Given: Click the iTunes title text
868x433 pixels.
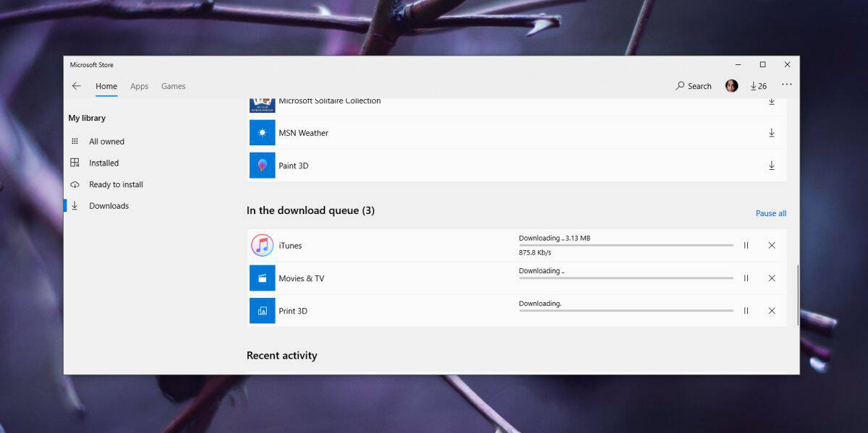Looking at the screenshot, I should coord(290,246).
